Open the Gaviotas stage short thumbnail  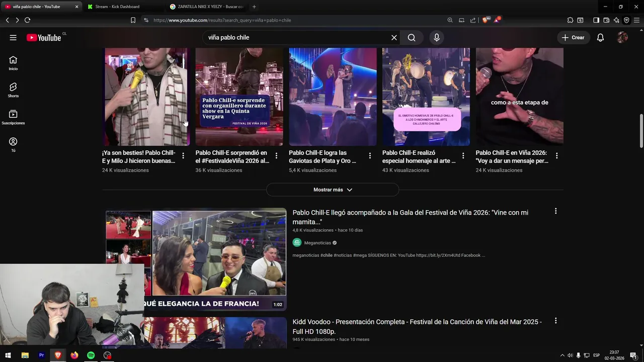[x=333, y=97]
